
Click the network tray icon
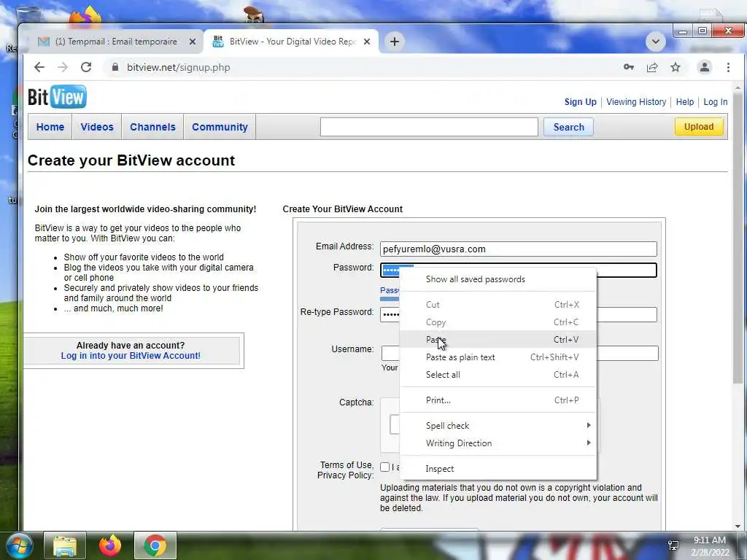tap(673, 545)
